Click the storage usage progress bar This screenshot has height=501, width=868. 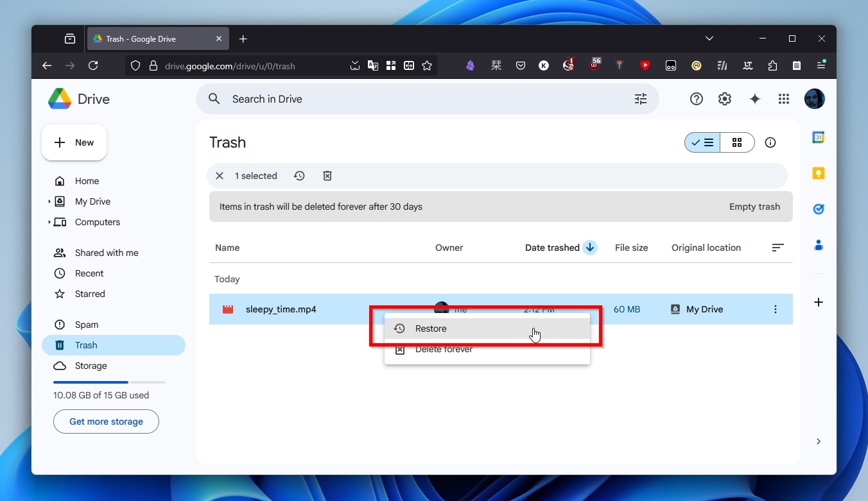109,382
